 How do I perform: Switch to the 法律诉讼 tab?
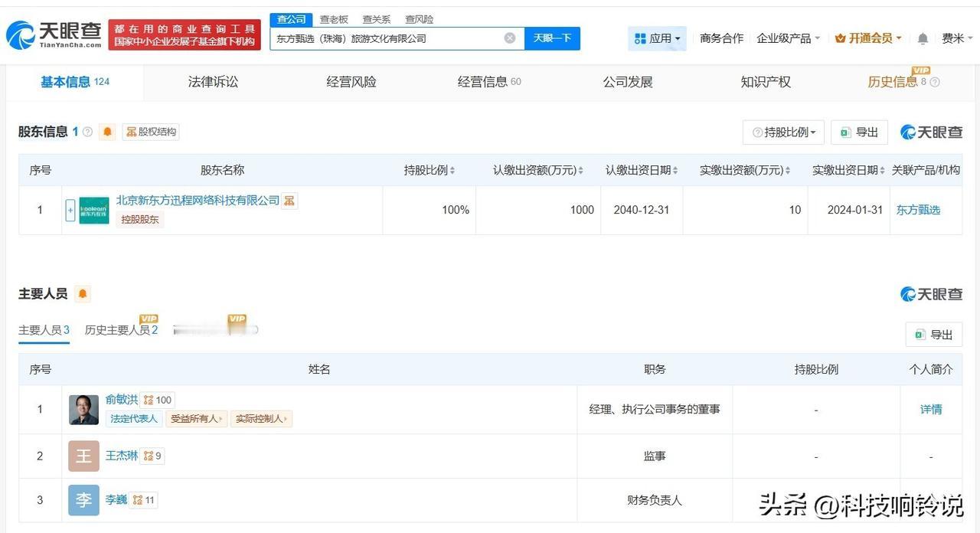tap(213, 82)
